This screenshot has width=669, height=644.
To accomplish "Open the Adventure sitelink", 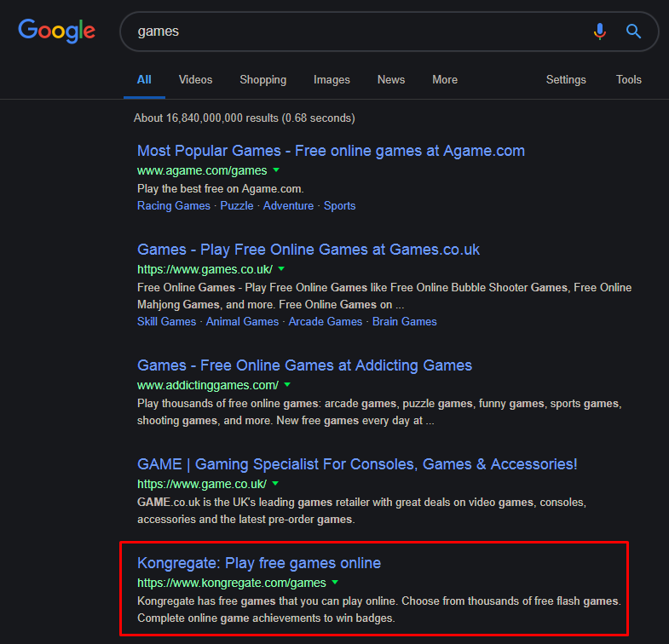I will click(x=288, y=205).
